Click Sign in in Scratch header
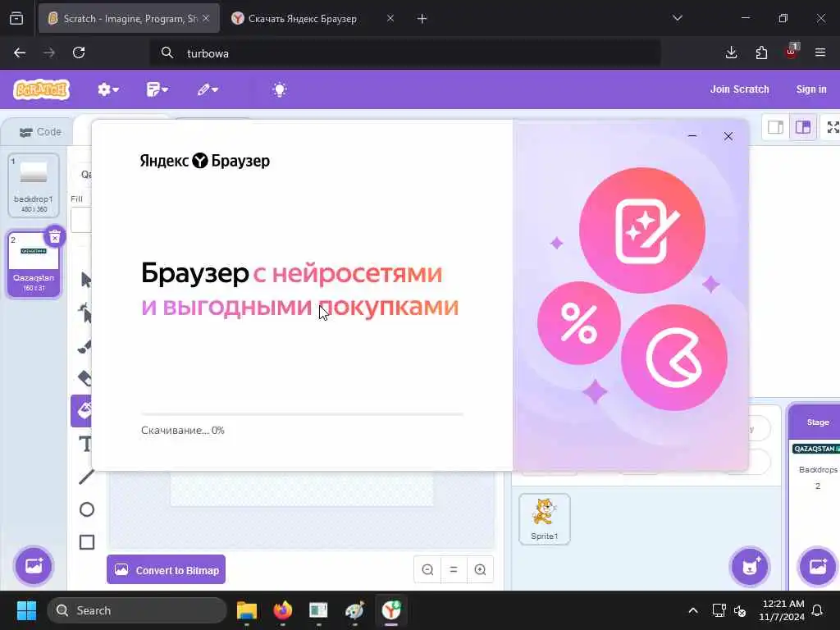840x630 pixels. (811, 89)
